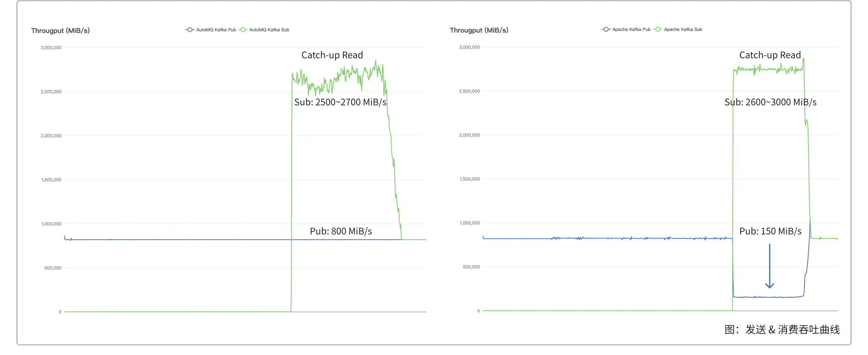868x355 pixels.
Task: Toggle AutoMQ Kafka Sub legend series
Action: click(x=264, y=30)
